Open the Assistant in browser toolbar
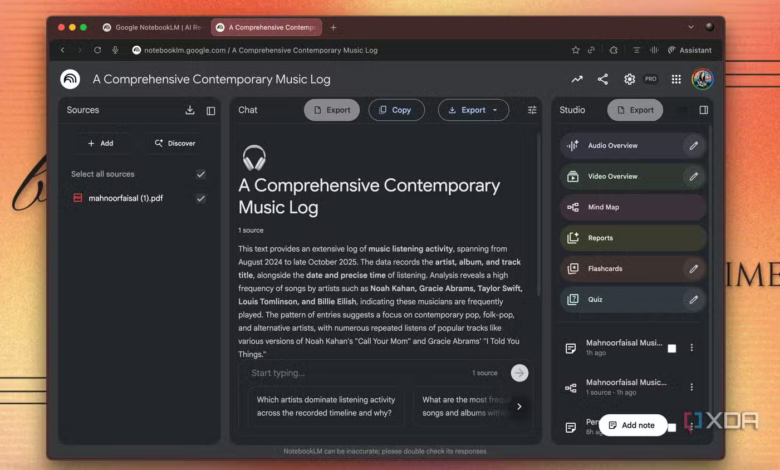780x470 pixels. click(x=689, y=50)
